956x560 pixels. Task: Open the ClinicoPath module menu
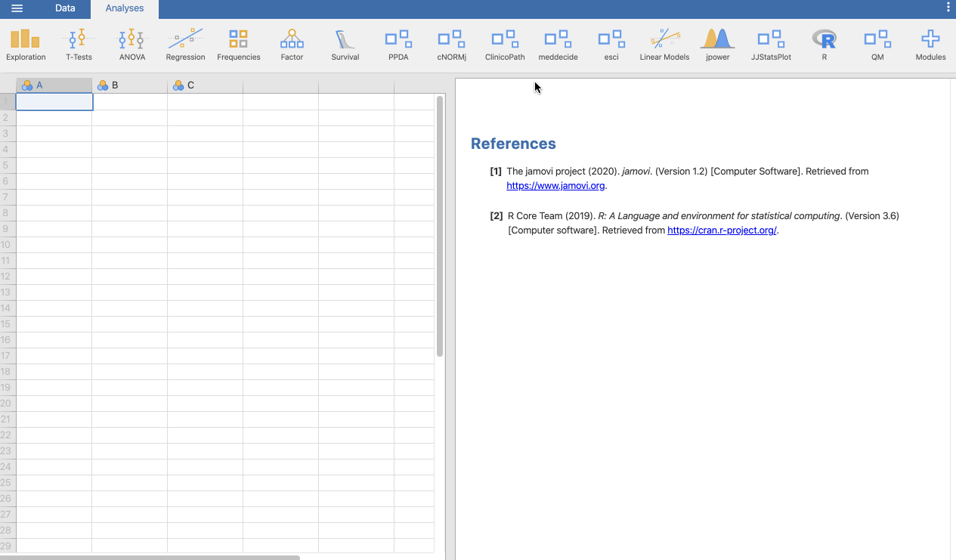pyautogui.click(x=505, y=45)
